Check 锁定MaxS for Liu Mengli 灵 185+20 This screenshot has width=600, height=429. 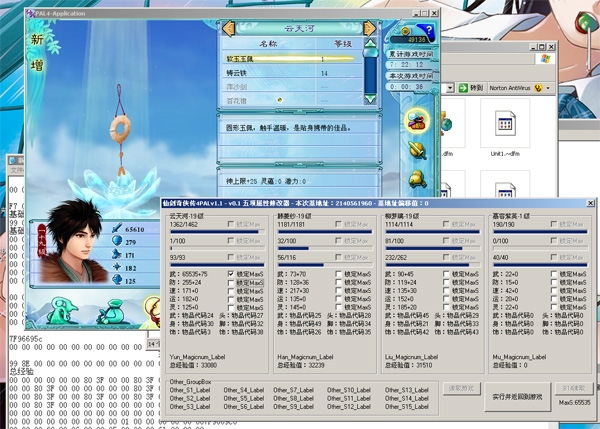446,308
